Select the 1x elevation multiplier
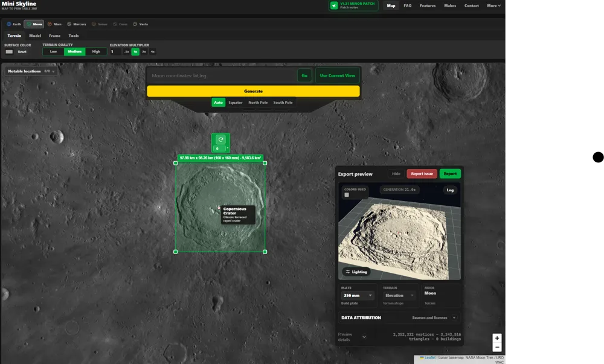 [135, 51]
